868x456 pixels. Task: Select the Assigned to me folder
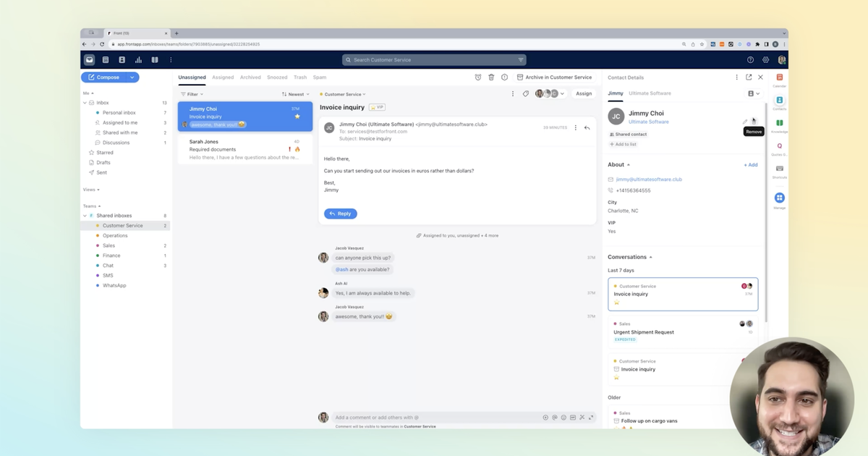tap(120, 123)
